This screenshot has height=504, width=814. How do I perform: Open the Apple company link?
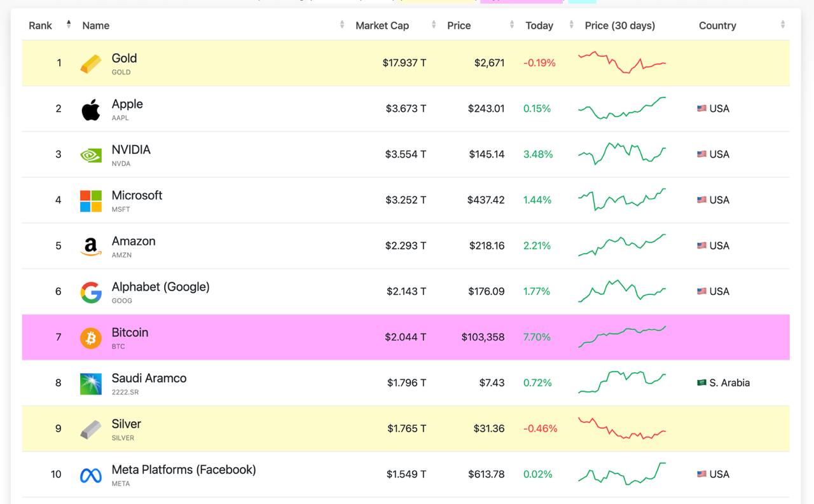pyautogui.click(x=127, y=104)
